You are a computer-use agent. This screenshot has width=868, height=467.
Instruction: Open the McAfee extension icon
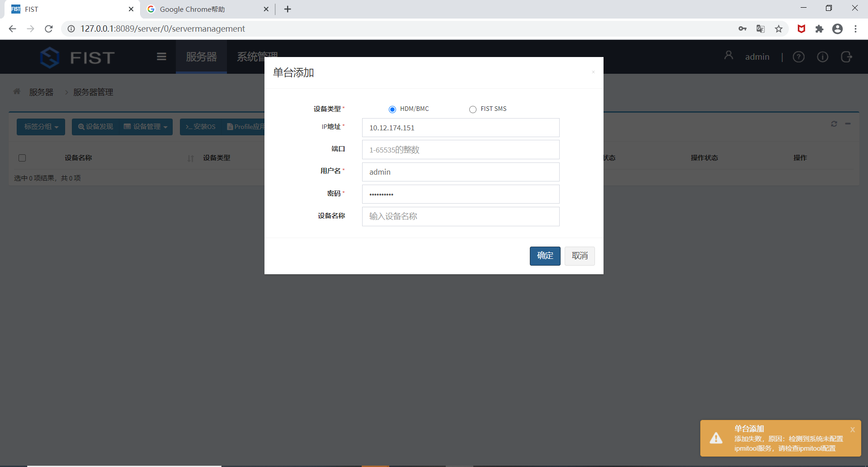802,29
